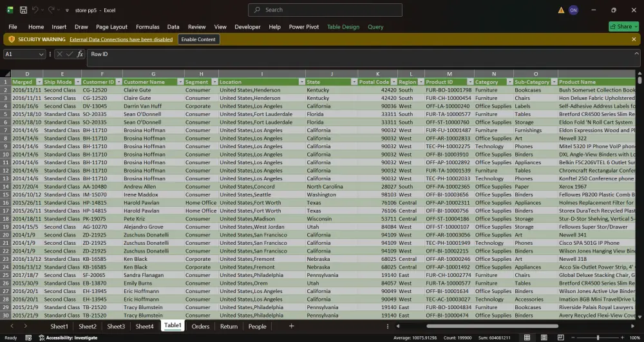Select the column I header
644x342 pixels.
[261, 74]
